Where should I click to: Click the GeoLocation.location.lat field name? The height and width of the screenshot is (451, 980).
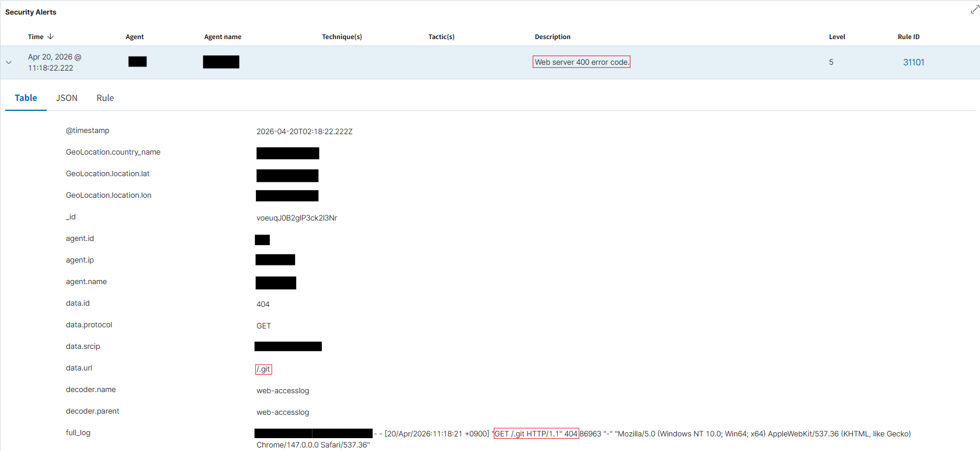tap(108, 174)
